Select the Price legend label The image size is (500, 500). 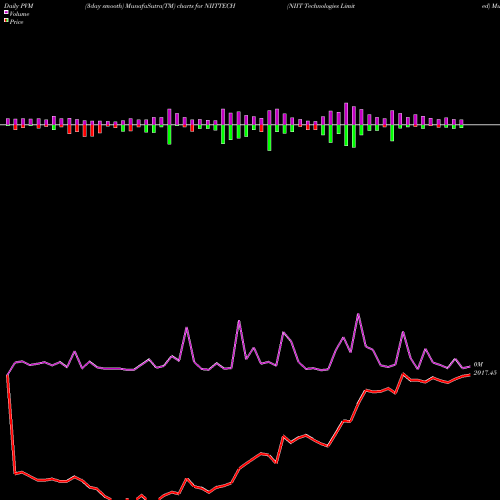pos(17,22)
